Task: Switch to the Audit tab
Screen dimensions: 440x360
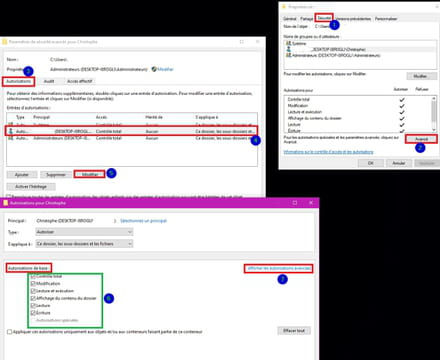Action: (49, 81)
